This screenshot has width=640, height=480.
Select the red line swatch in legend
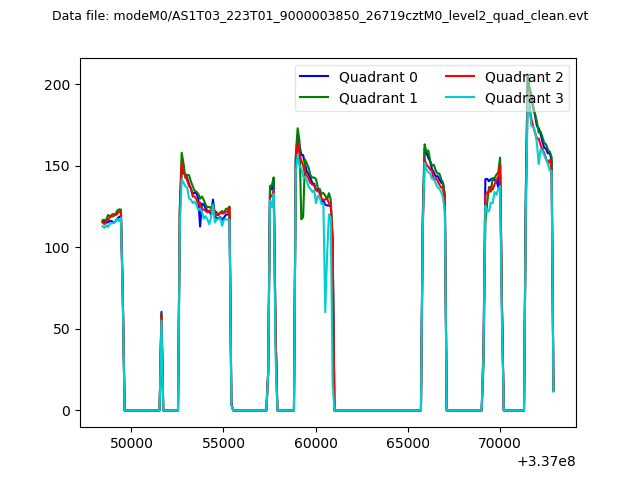(462, 77)
